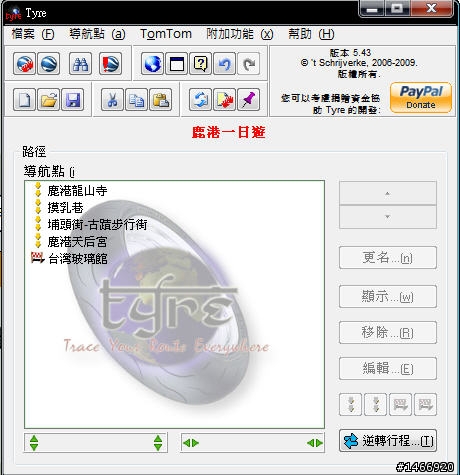The image size is (460, 475).
Task: Open the Google Earth globe icon
Action: coord(49,63)
